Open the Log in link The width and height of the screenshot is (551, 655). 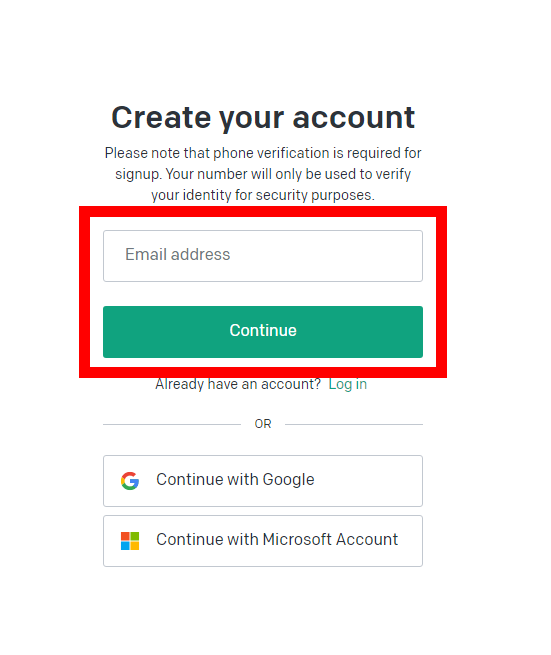point(348,384)
